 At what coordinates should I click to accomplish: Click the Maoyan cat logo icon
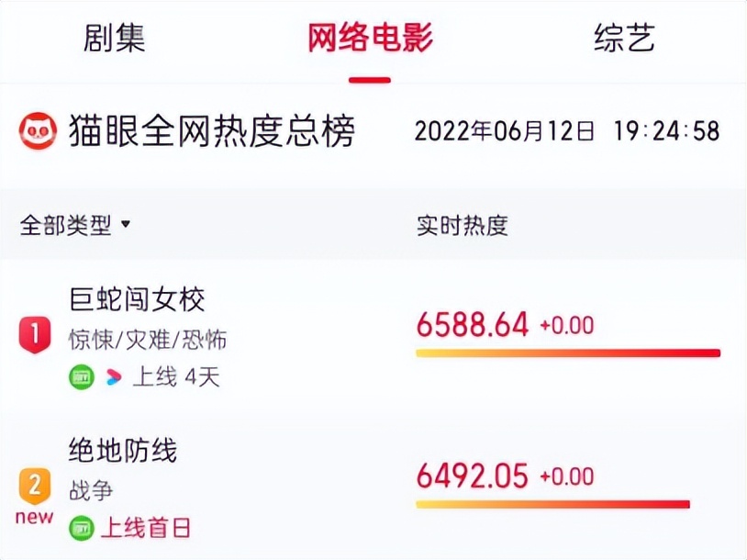[39, 129]
